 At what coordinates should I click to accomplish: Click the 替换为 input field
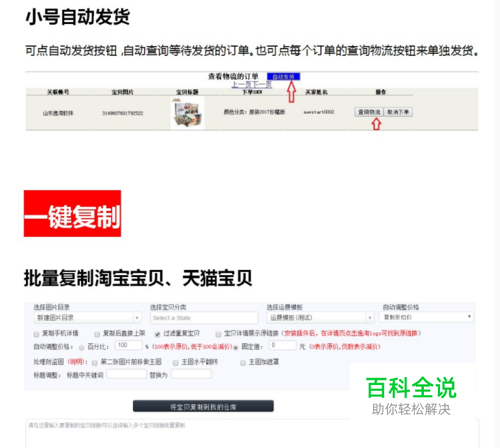pos(191,374)
